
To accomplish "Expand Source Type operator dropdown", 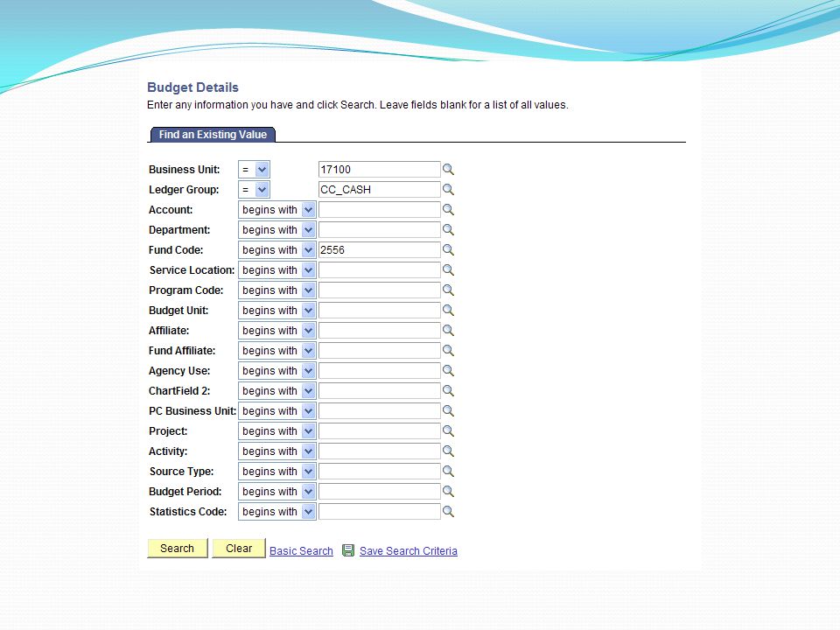I will click(277, 472).
